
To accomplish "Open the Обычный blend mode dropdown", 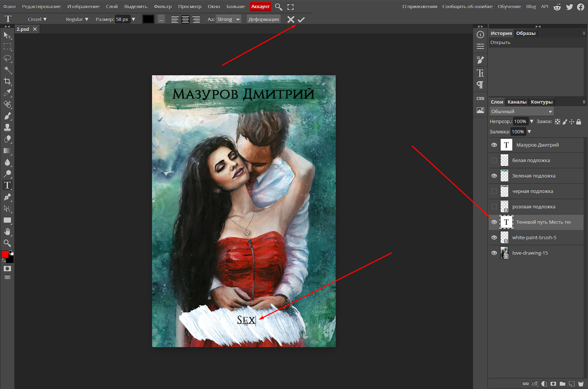I will coord(521,111).
